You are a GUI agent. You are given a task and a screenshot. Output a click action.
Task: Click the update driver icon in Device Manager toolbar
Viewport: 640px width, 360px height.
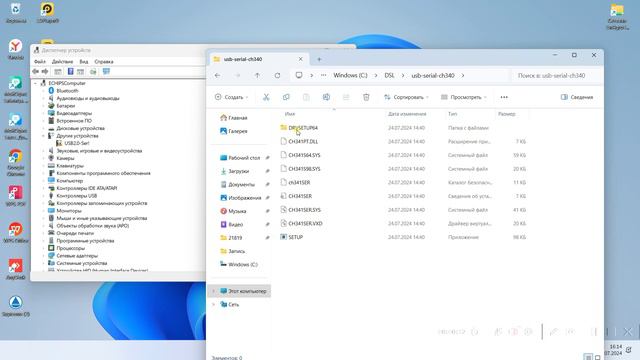pyautogui.click(x=93, y=71)
